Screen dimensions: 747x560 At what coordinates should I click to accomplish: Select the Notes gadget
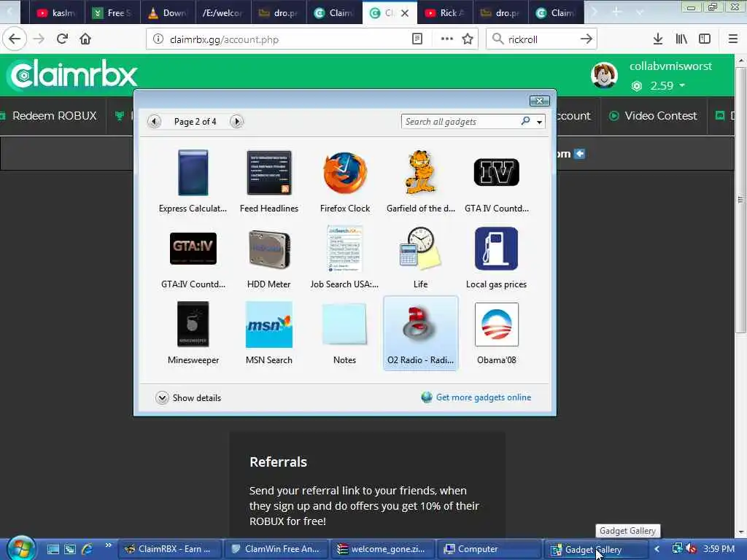345,332
